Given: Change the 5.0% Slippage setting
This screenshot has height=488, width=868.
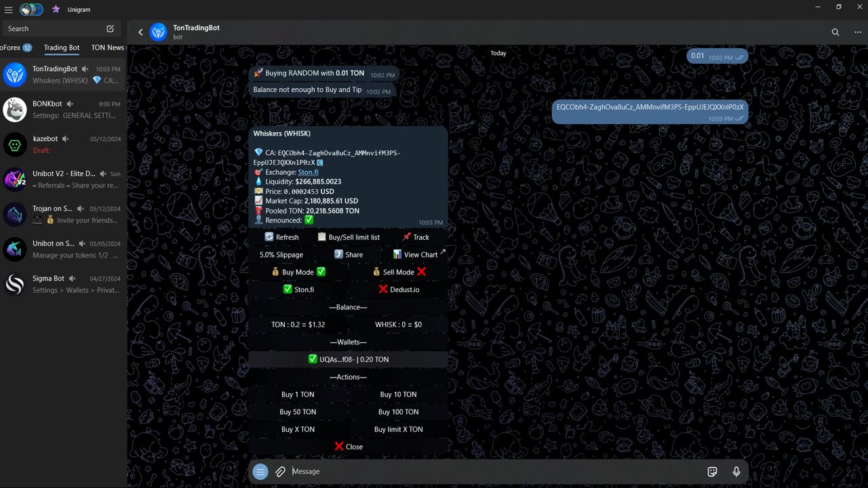Looking at the screenshot, I should tap(281, 255).
